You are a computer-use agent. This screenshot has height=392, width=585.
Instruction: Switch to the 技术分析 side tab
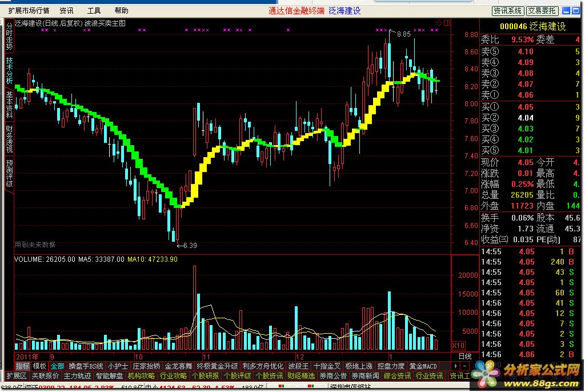pyautogui.click(x=9, y=70)
